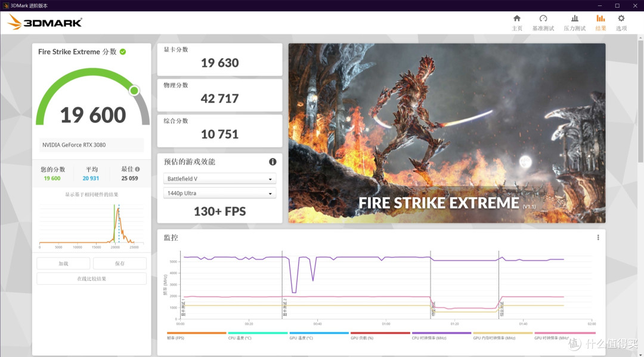
Task: Click info icon beside 预估的游戏效能
Action: (273, 162)
